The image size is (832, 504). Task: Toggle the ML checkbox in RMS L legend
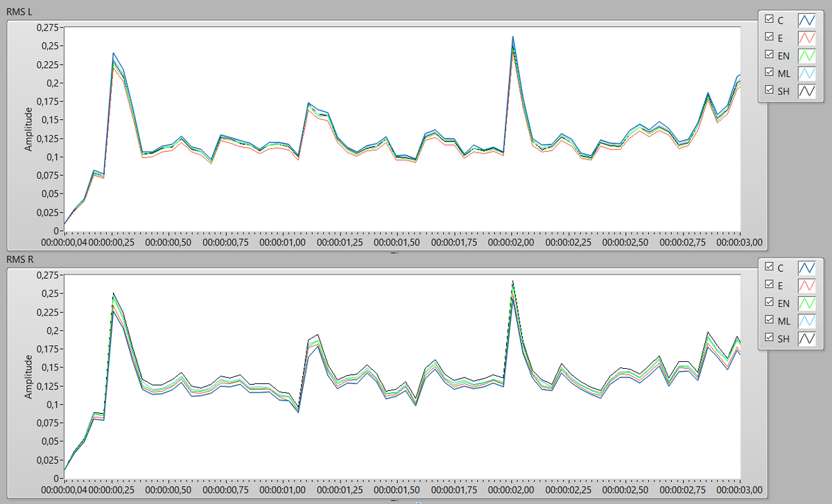point(769,72)
